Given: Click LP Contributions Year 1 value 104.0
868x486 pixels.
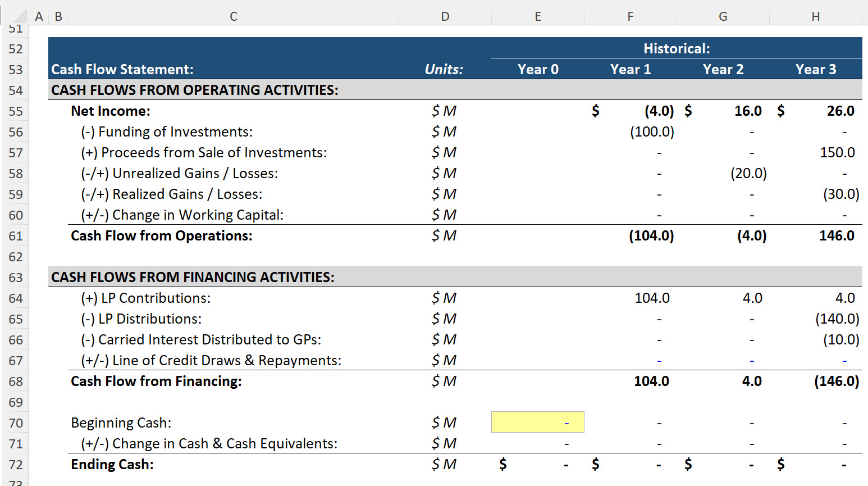Looking at the screenshot, I should tap(652, 298).
